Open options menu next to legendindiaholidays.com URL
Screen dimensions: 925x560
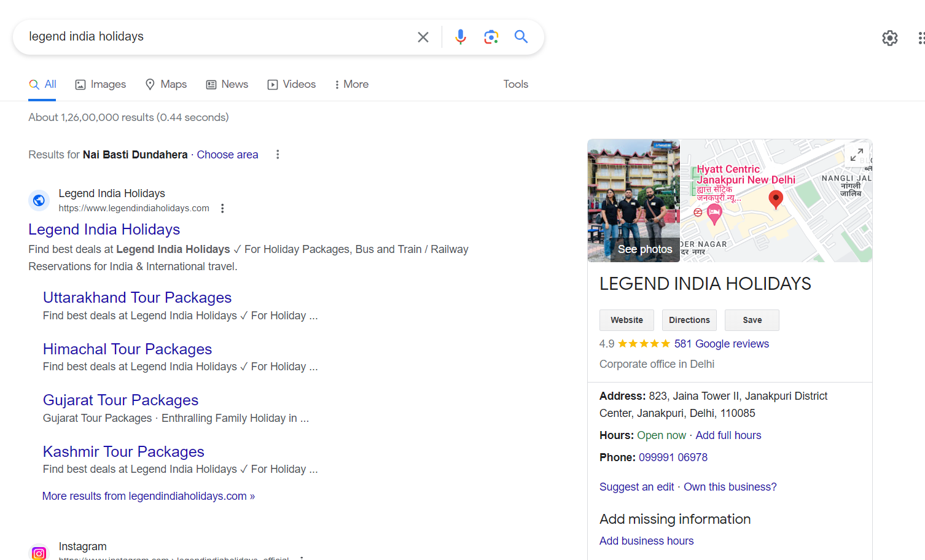tap(222, 208)
